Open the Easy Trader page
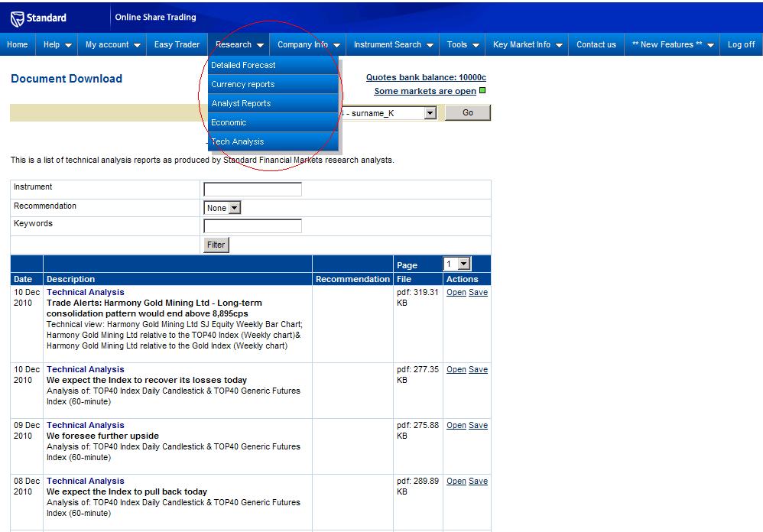The image size is (763, 532). 177,44
